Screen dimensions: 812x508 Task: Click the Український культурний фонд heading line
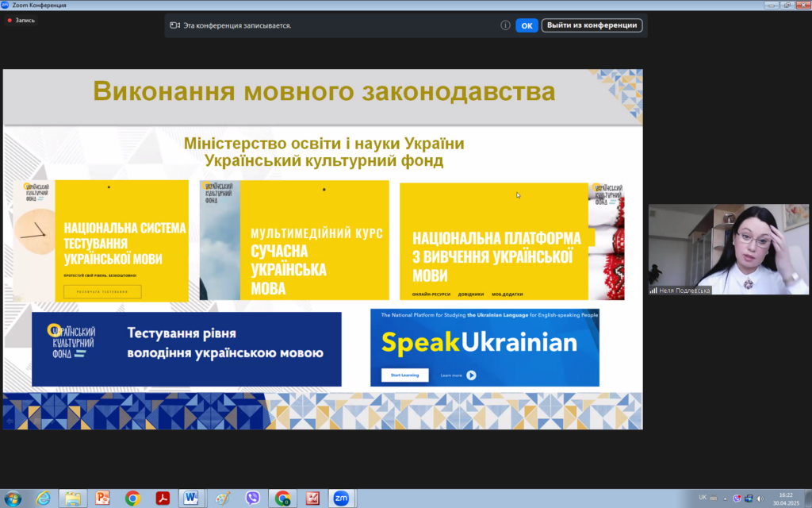(324, 160)
